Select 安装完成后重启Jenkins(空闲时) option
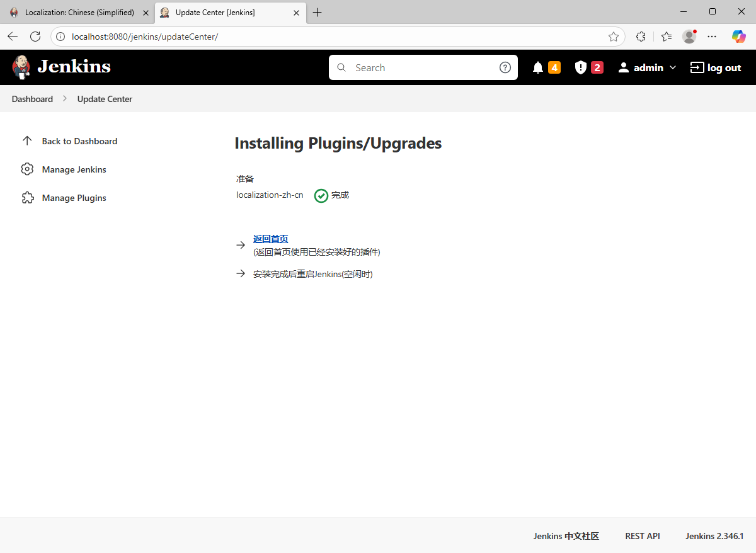The width and height of the screenshot is (756, 553). pos(313,274)
